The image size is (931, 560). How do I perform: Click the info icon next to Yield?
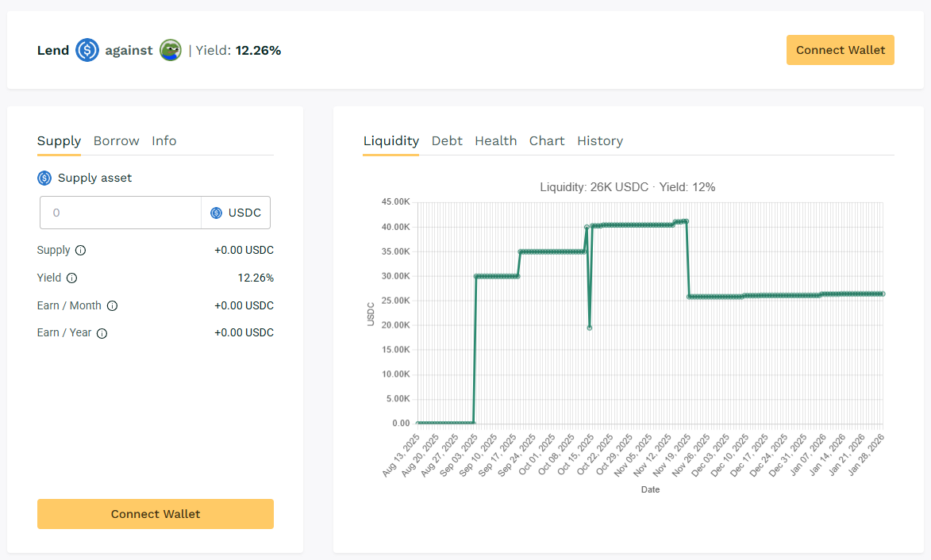[72, 278]
